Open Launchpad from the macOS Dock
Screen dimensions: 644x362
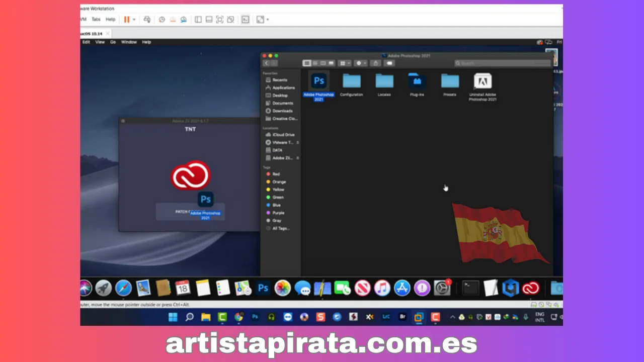pyautogui.click(x=104, y=288)
